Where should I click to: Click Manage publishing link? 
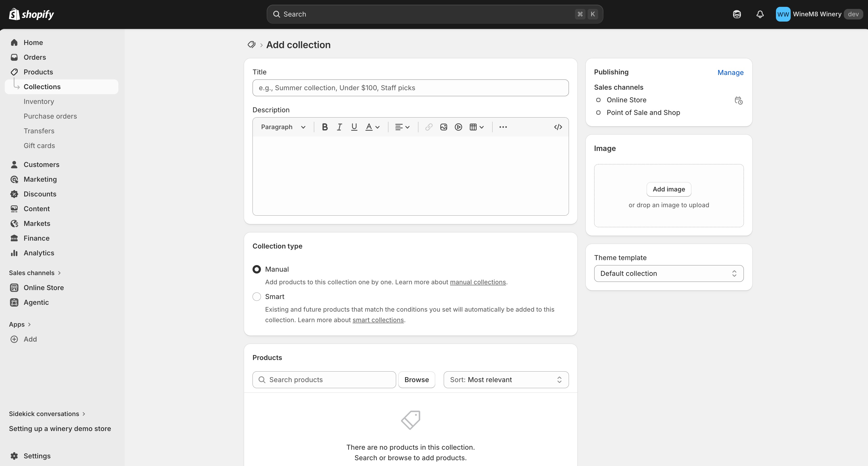tap(730, 72)
